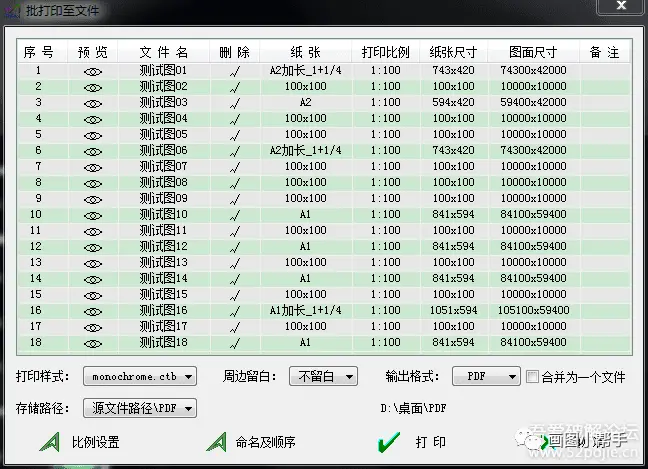Screen dimensions: 648x469
Task: Preview 测试图04 with its eye icon
Action: (x=93, y=120)
